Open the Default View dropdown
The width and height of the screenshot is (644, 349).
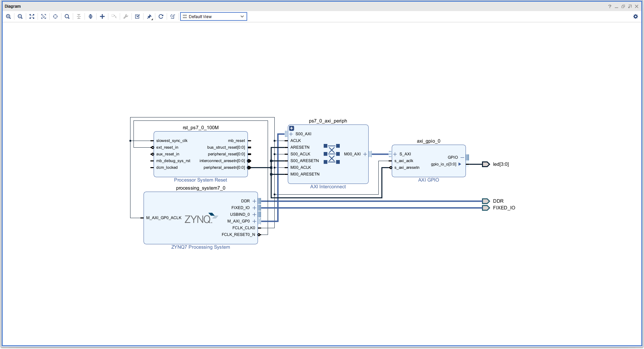pos(213,16)
